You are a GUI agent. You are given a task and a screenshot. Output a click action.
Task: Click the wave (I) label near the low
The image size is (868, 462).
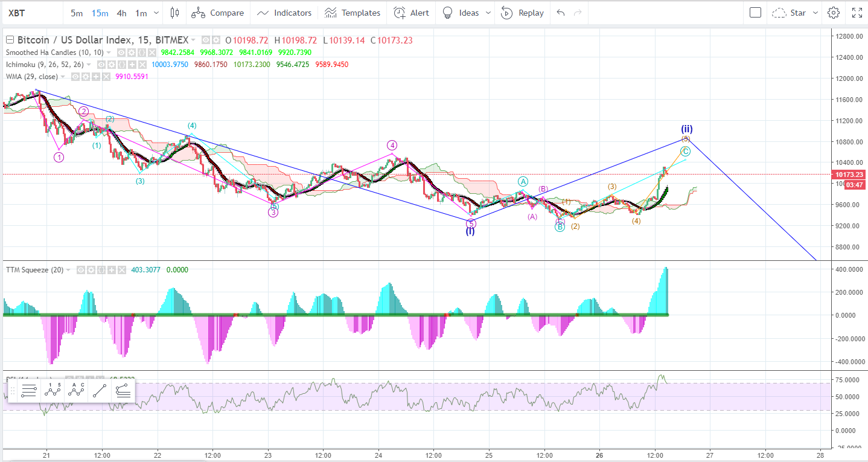tap(470, 231)
